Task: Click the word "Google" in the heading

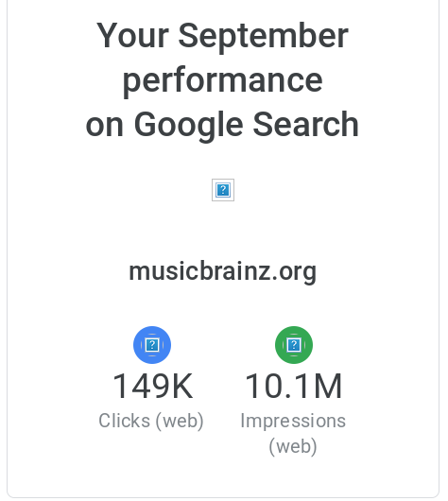Action: click(188, 125)
